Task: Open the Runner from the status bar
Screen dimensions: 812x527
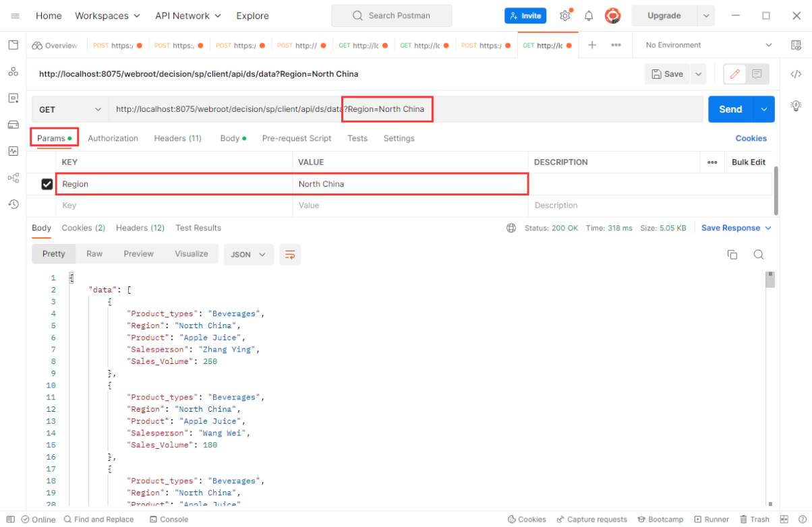Action: tap(712, 519)
